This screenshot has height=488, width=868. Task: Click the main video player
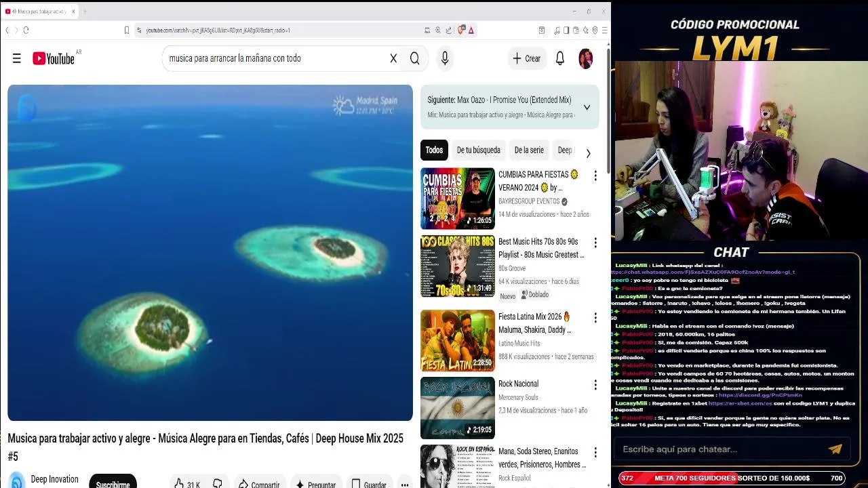210,253
